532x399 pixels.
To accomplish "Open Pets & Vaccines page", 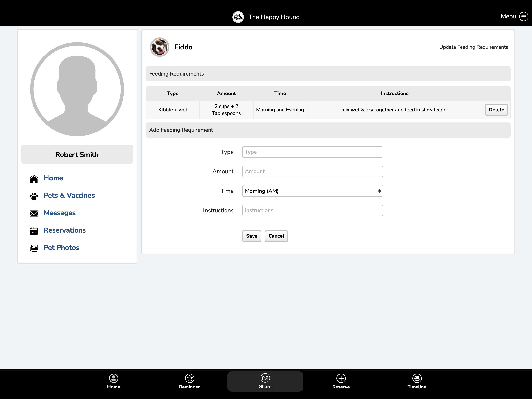I will point(69,195).
